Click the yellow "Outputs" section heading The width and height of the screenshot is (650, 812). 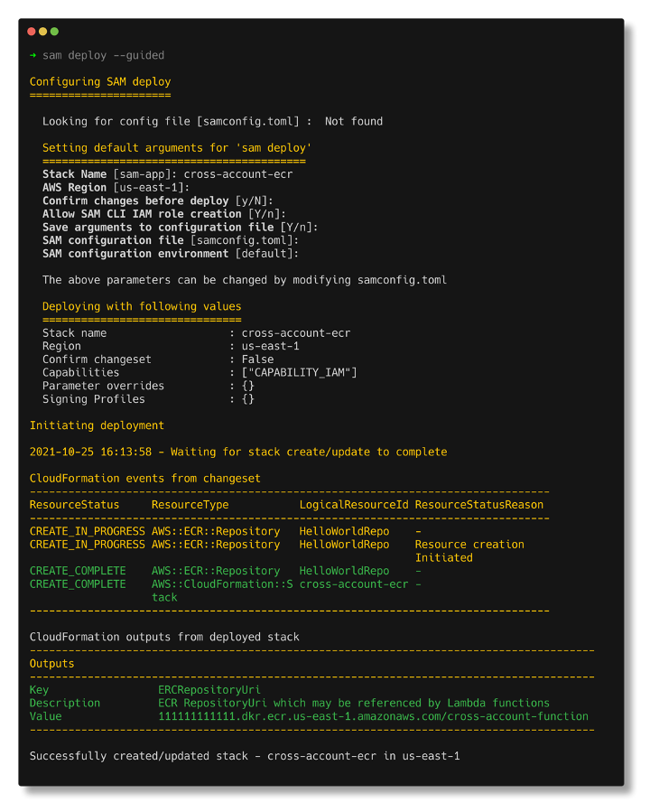tap(51, 664)
